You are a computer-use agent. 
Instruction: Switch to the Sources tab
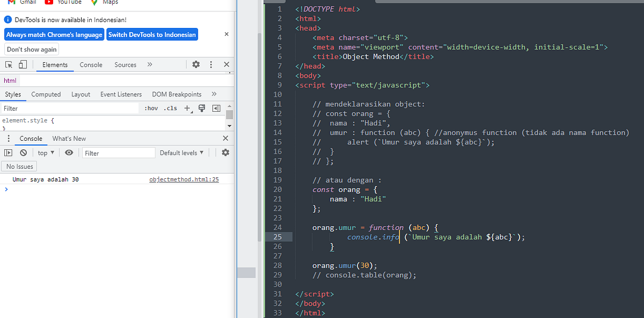coord(125,64)
